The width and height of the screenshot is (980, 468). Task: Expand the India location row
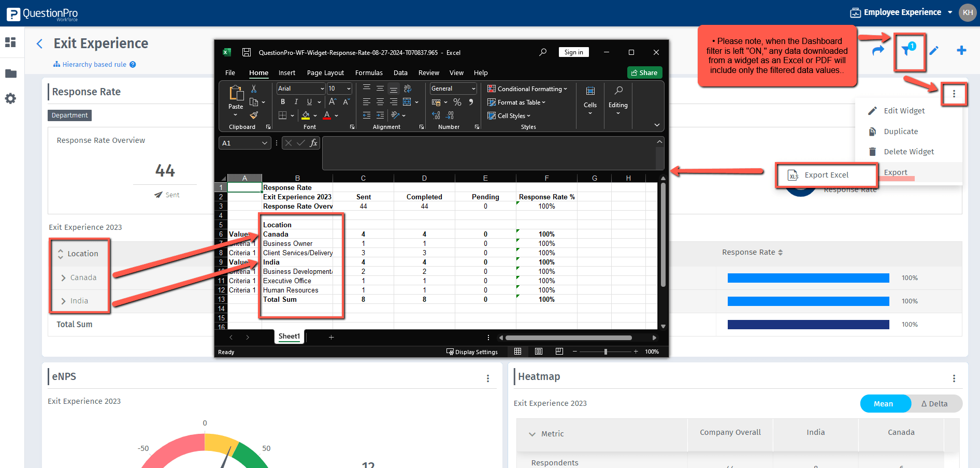tap(64, 301)
